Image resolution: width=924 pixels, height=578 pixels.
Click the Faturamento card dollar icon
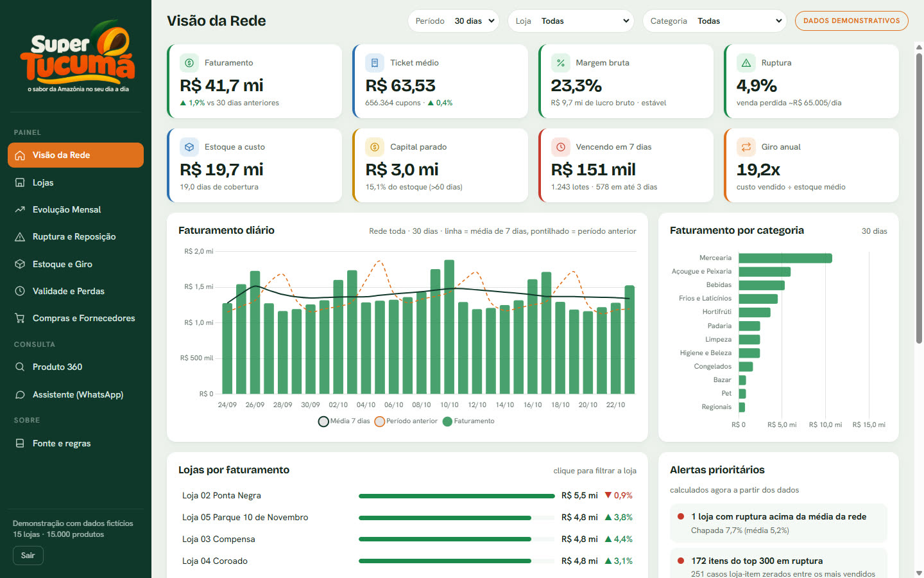click(x=189, y=63)
